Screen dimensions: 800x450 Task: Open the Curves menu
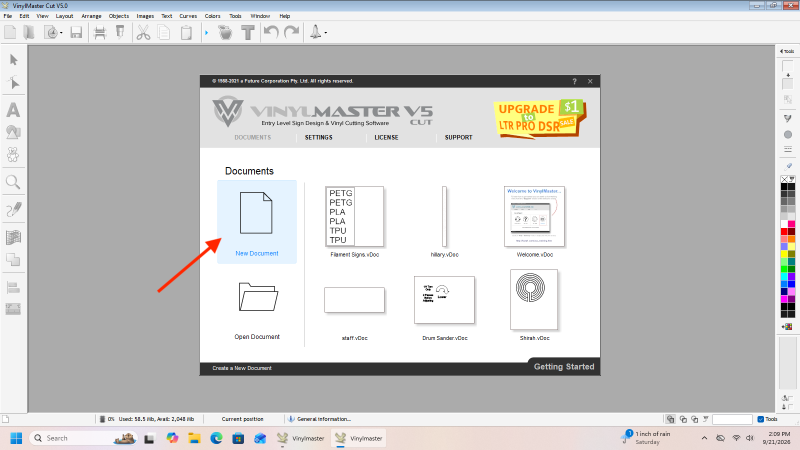(188, 16)
